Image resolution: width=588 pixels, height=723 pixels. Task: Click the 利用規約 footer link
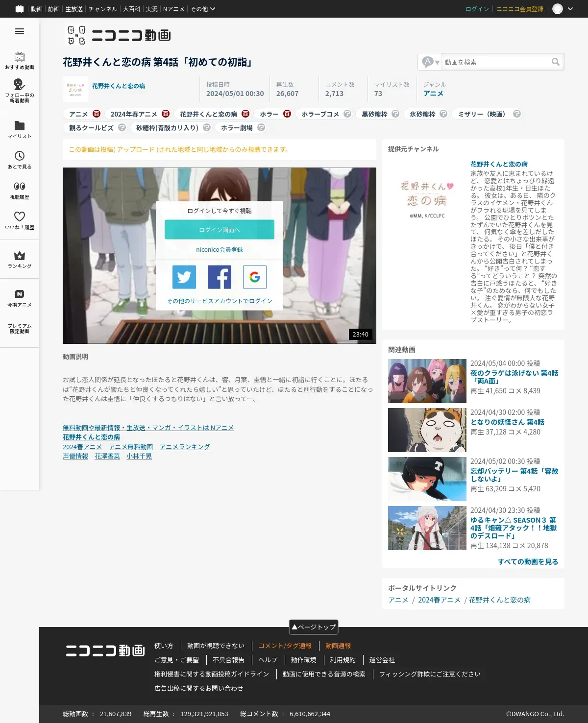pyautogui.click(x=343, y=660)
